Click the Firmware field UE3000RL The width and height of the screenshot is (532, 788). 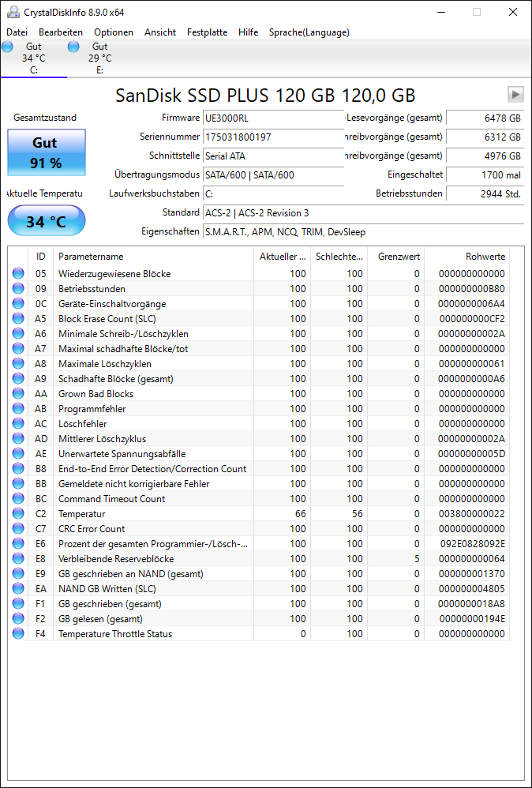point(273,118)
